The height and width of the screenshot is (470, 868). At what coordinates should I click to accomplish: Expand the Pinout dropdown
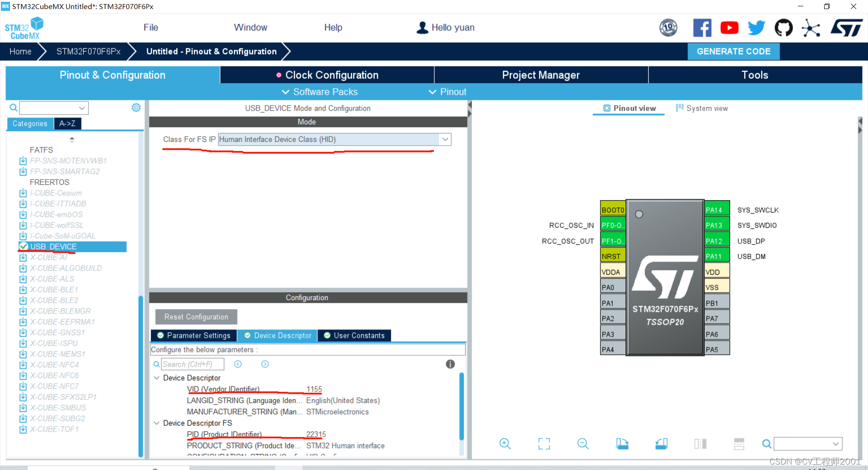(448, 92)
